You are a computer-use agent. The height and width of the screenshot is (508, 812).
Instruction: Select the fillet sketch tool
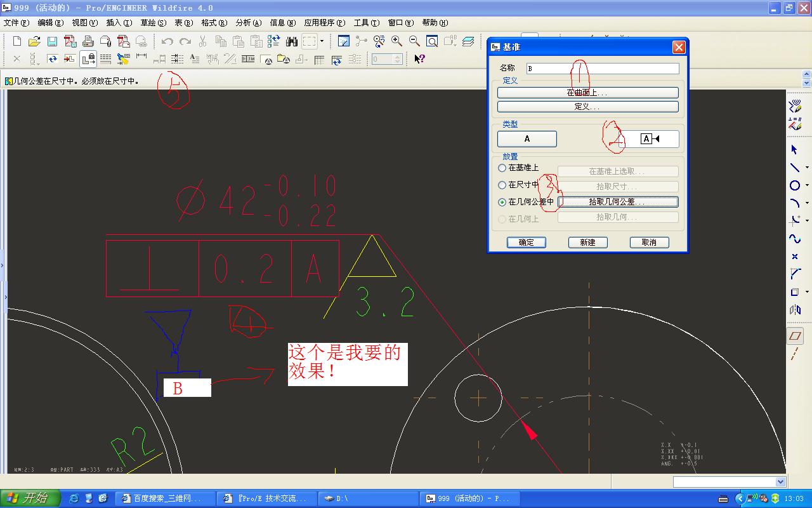pyautogui.click(x=794, y=221)
